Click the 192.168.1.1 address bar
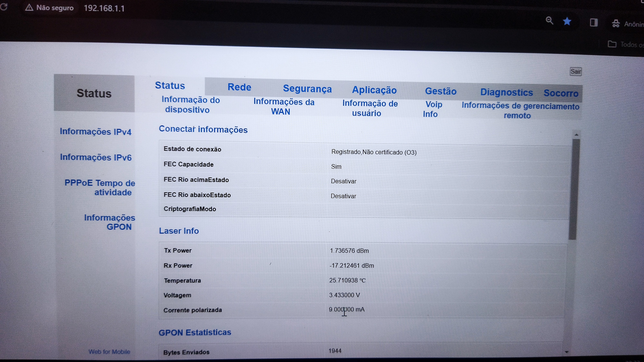The height and width of the screenshot is (362, 644). click(104, 8)
